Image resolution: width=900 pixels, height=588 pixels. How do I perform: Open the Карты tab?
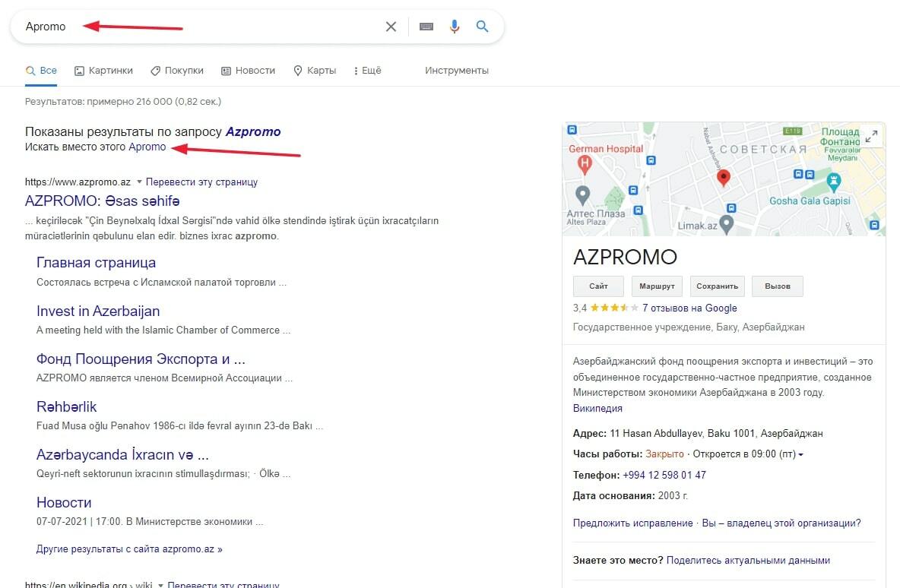point(315,71)
